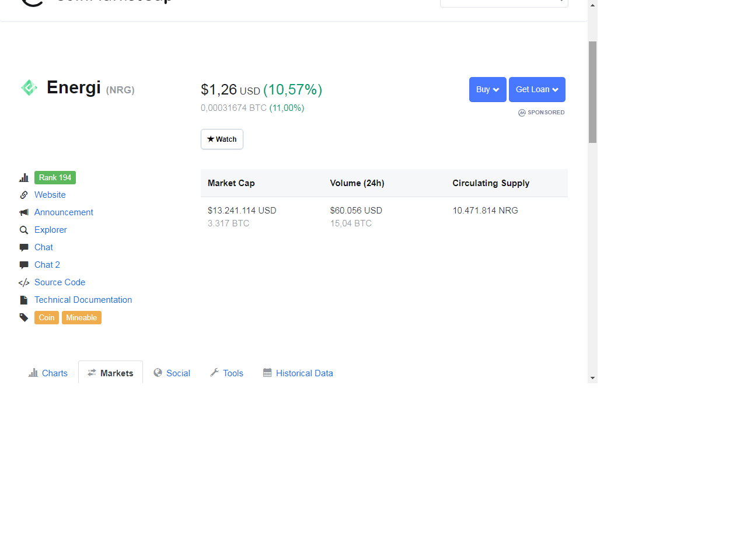733x560 pixels.
Task: Click the $60.056 USD volume value
Action: click(x=356, y=211)
